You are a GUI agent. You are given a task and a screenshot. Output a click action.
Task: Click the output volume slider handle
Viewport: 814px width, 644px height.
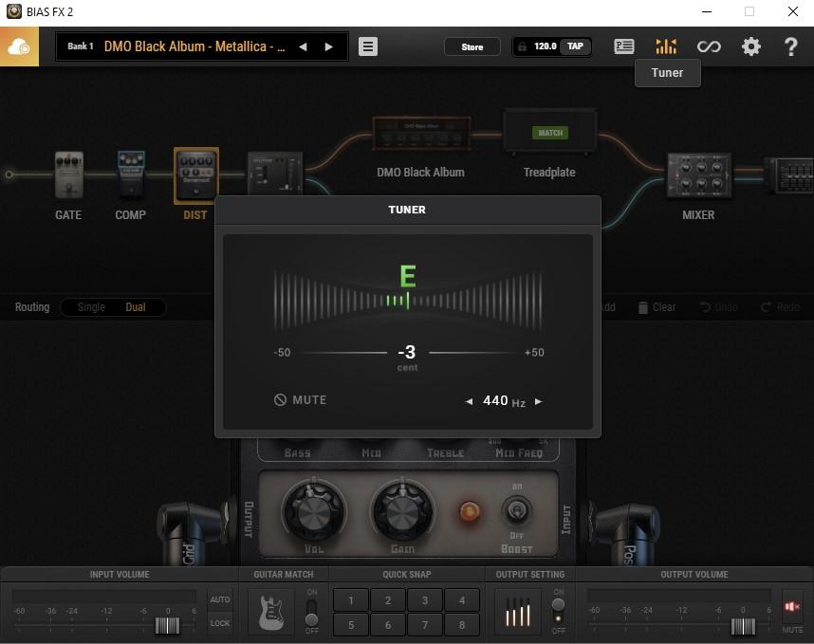click(743, 626)
